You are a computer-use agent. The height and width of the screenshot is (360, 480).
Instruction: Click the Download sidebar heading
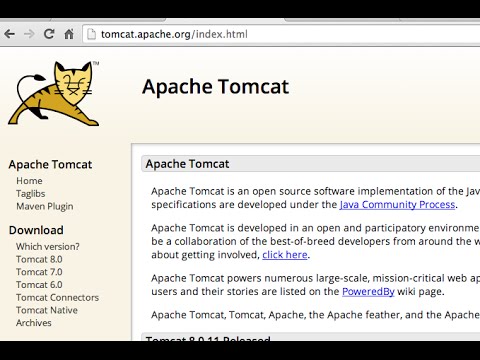[36, 230]
